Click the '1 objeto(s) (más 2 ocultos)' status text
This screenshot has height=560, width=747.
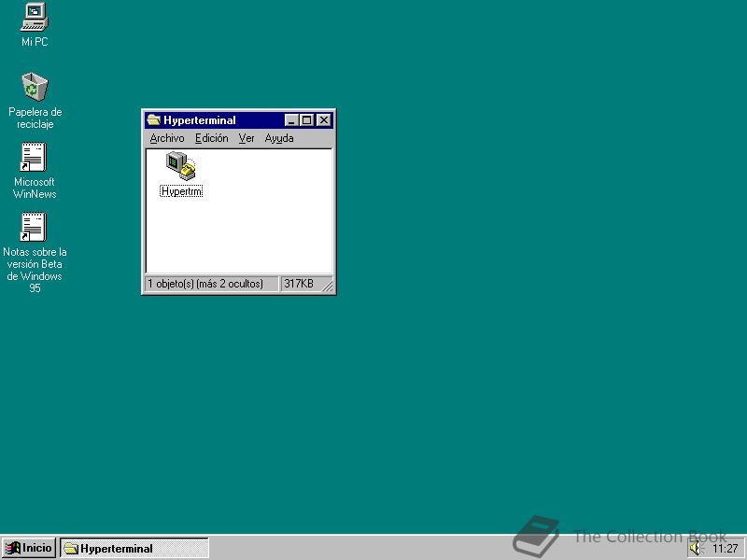[205, 284]
